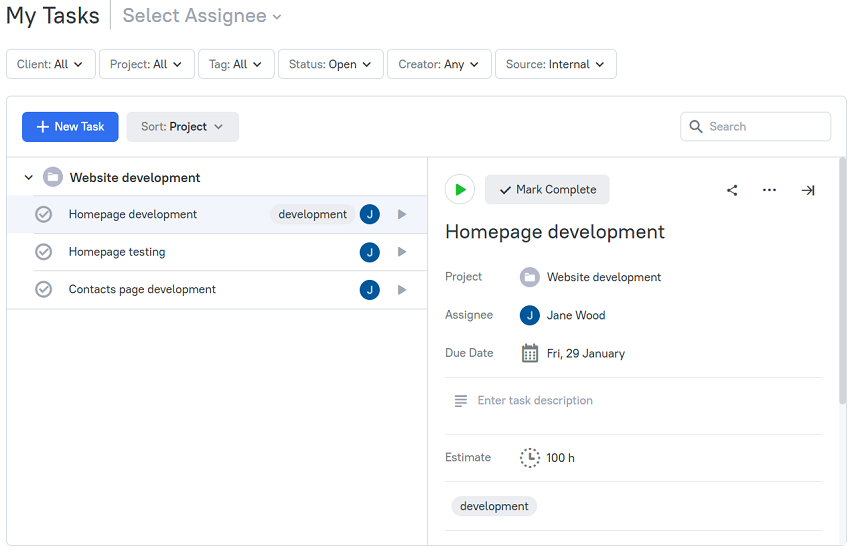Click the details panel vertical scrollbar
The height and width of the screenshot is (549, 850).
point(842,280)
